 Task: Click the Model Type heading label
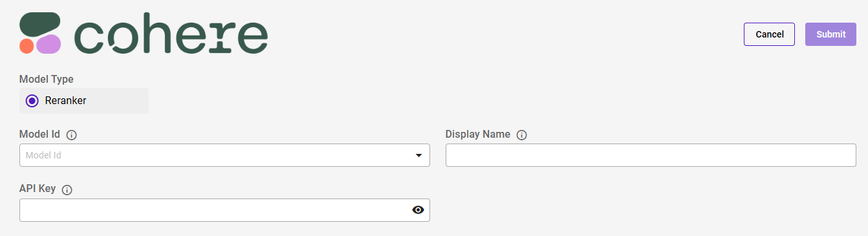(47, 80)
